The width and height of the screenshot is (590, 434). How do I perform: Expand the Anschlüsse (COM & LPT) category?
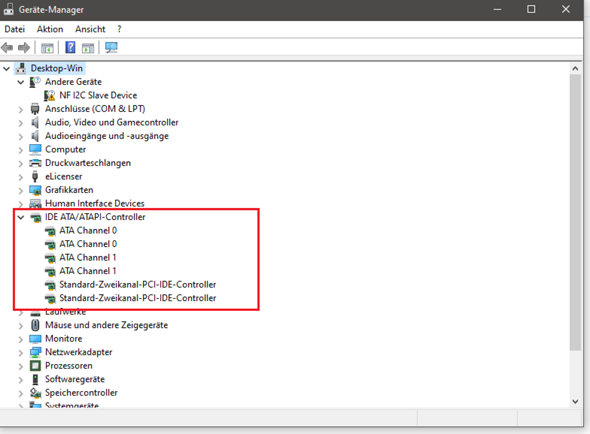tap(21, 110)
